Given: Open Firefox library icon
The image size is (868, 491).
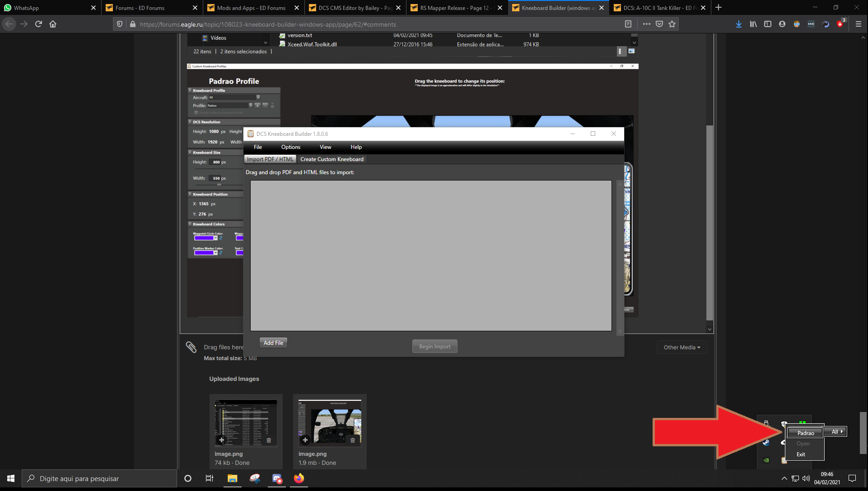Looking at the screenshot, I should tap(753, 24).
